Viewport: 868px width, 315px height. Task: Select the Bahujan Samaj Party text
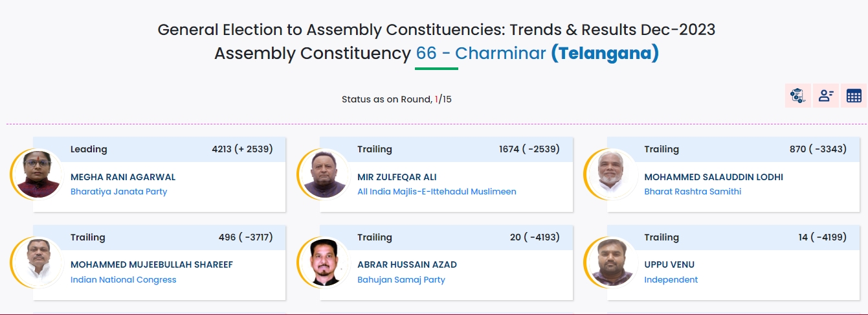401,280
